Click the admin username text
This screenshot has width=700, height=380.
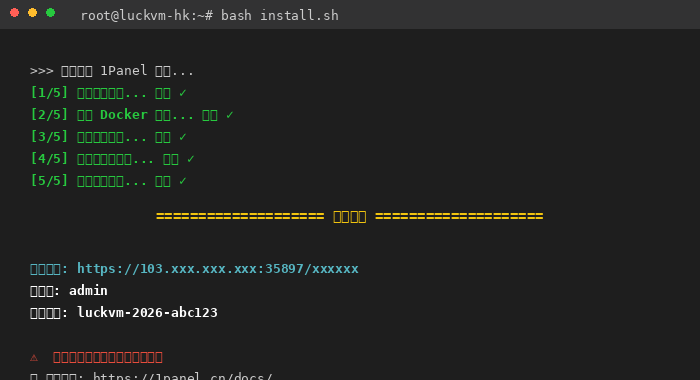[88, 291]
